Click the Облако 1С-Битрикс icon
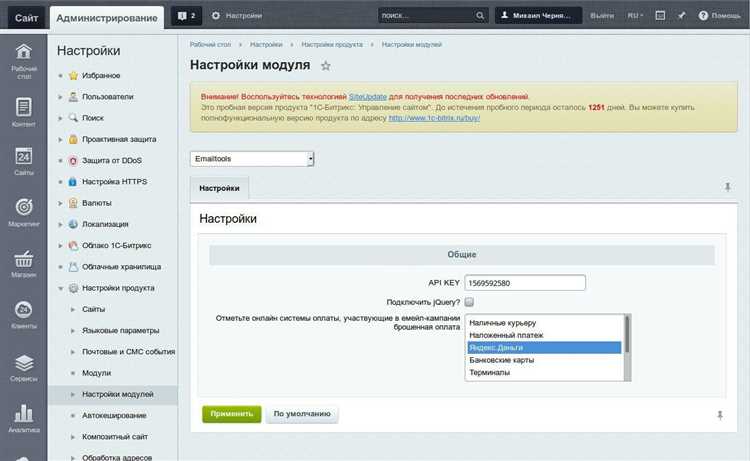 tap(73, 245)
